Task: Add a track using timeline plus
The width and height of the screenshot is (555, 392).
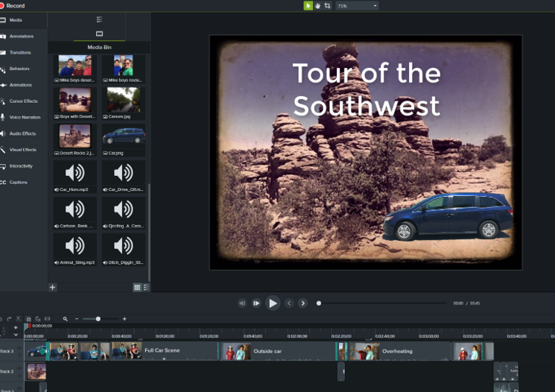Action: [16, 327]
